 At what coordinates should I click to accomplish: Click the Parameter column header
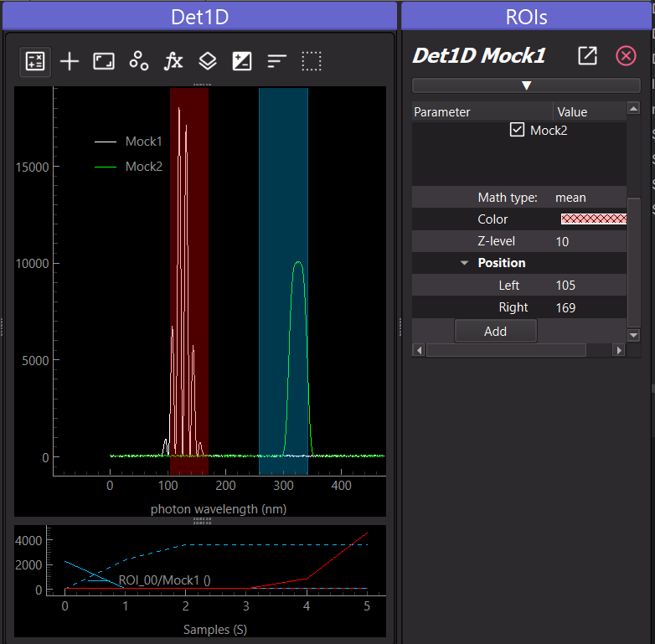[482, 112]
